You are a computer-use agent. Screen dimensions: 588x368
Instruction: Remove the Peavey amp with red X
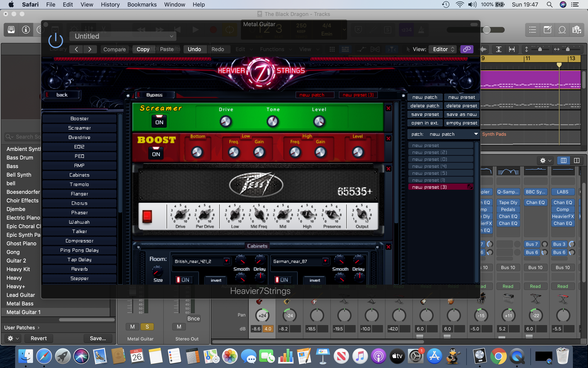pos(389,169)
